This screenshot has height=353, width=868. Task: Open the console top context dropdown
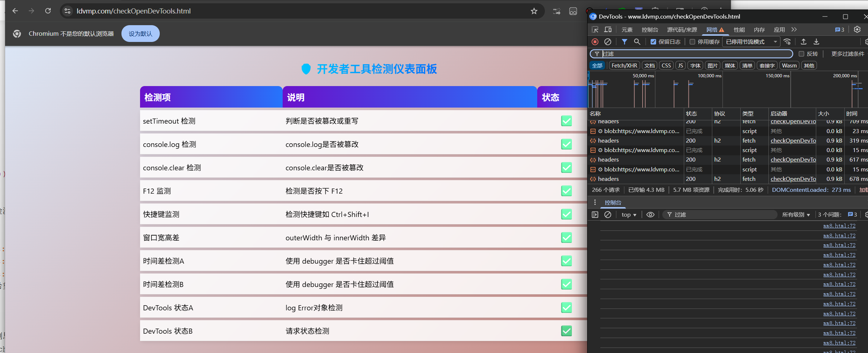[x=629, y=215]
